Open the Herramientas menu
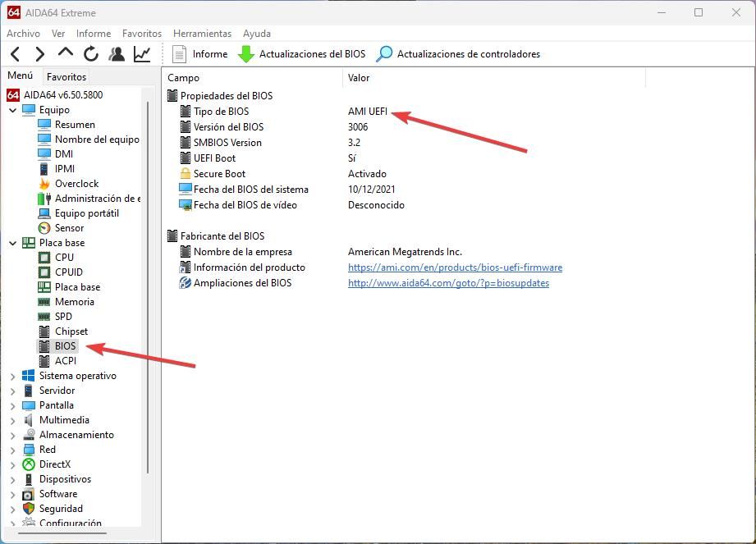The height and width of the screenshot is (544, 756). pos(203,34)
